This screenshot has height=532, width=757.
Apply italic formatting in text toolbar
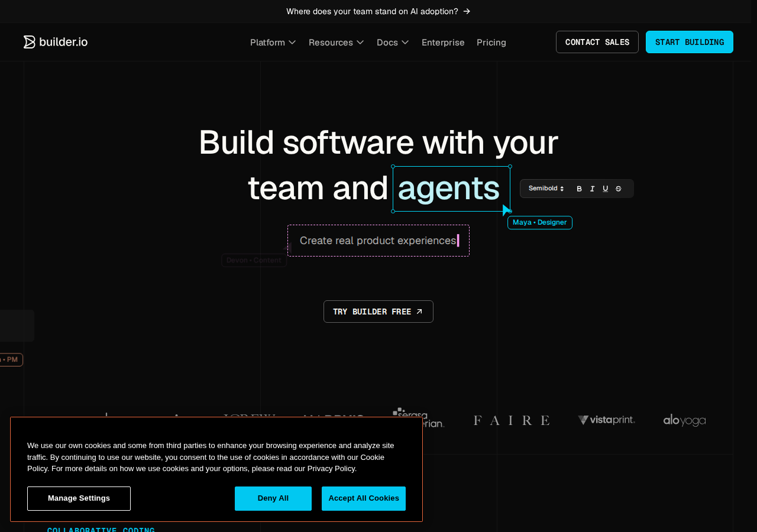point(592,189)
